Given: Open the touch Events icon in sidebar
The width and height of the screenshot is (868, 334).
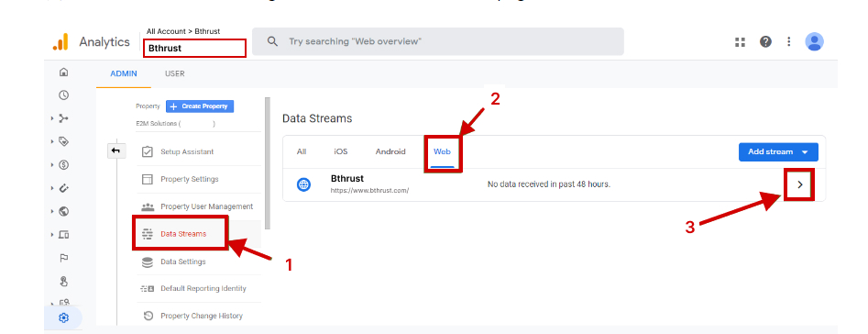Looking at the screenshot, I should point(63,282).
